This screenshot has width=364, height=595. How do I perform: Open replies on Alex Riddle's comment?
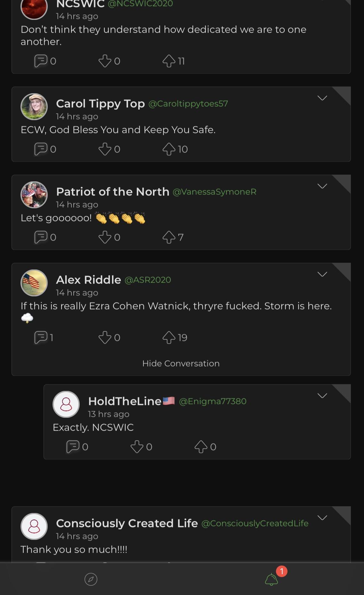41,337
